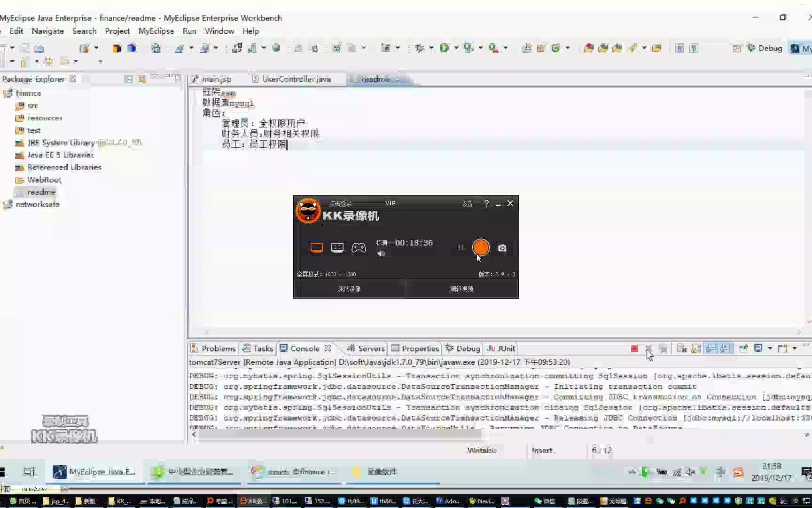Pause the ongoing recording in KK录像机
This screenshot has width=812, height=508.
click(460, 248)
